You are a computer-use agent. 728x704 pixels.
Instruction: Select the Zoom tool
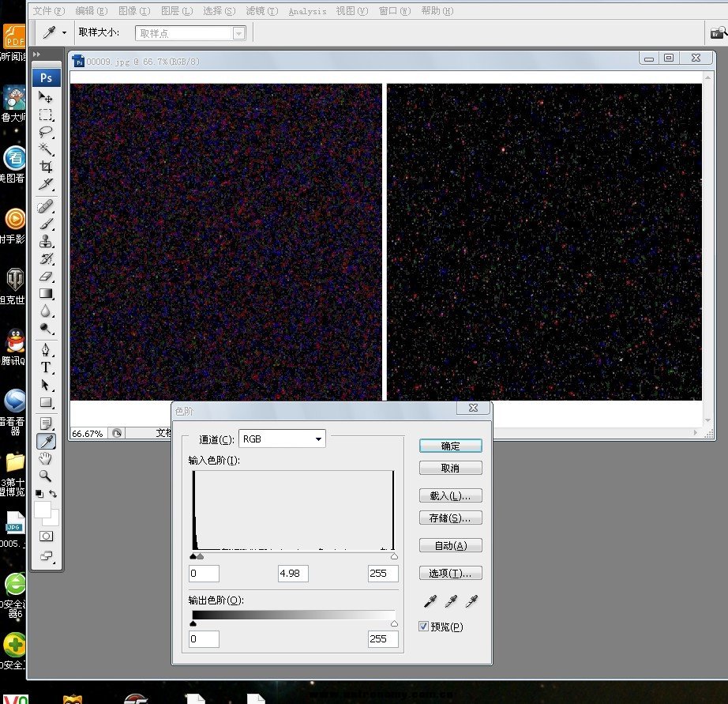tap(46, 476)
